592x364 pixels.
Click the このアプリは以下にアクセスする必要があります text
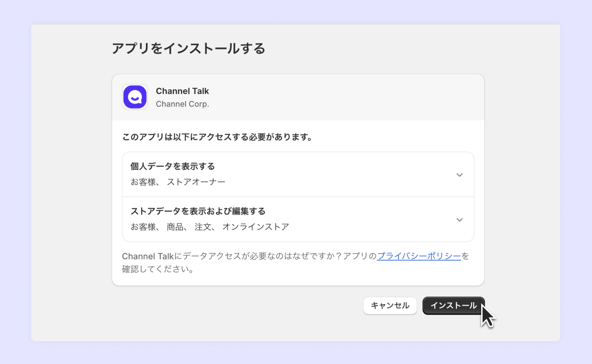(x=217, y=137)
